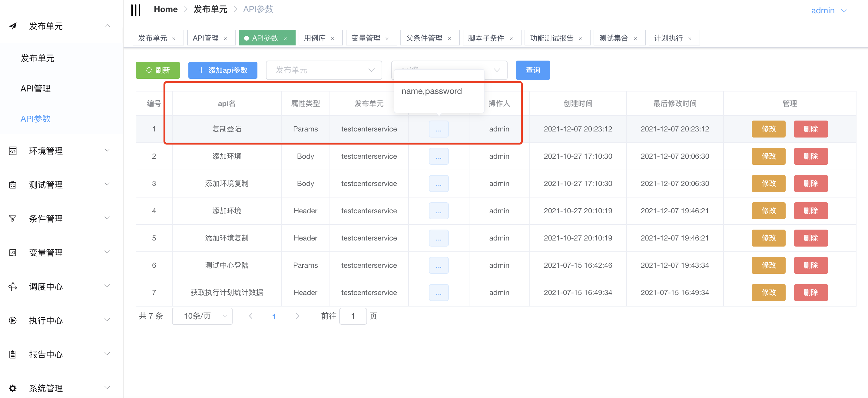Close the 计划执行 tab

(x=690, y=38)
